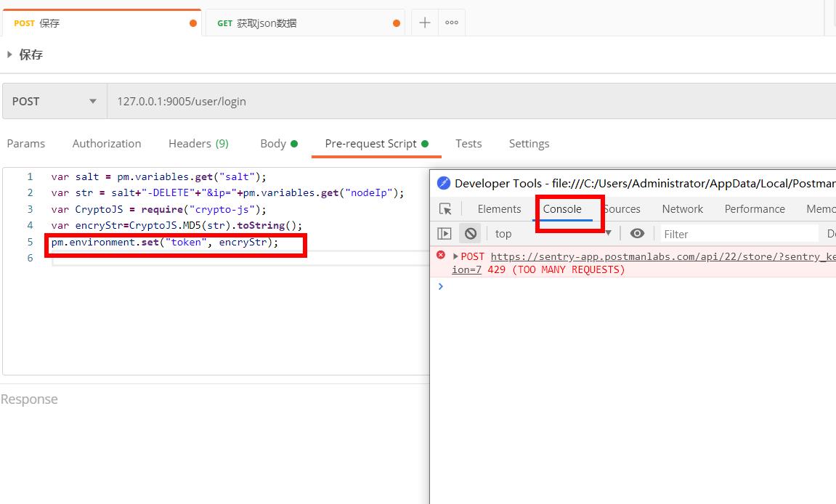Click the red error icon beside POST message
The image size is (836, 504).
441,256
